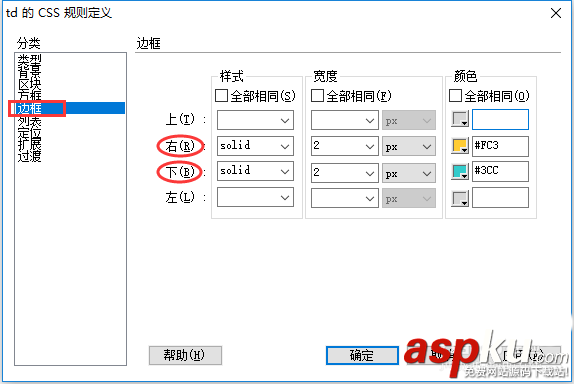Click 帮助(H) help button
Viewport: 574px width, 384px height.
coord(185,355)
